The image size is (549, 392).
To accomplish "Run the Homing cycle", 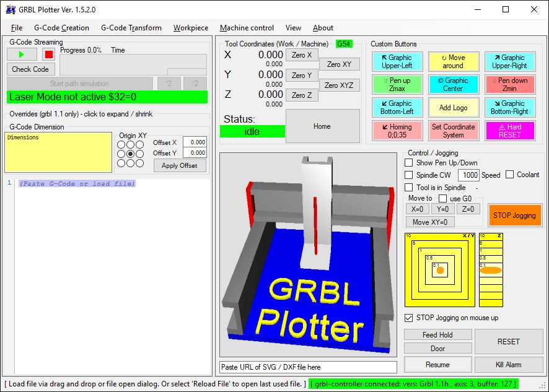I will [x=397, y=129].
